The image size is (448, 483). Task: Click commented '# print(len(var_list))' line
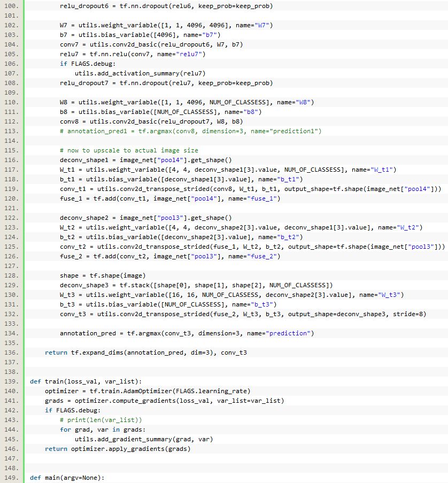(x=101, y=420)
